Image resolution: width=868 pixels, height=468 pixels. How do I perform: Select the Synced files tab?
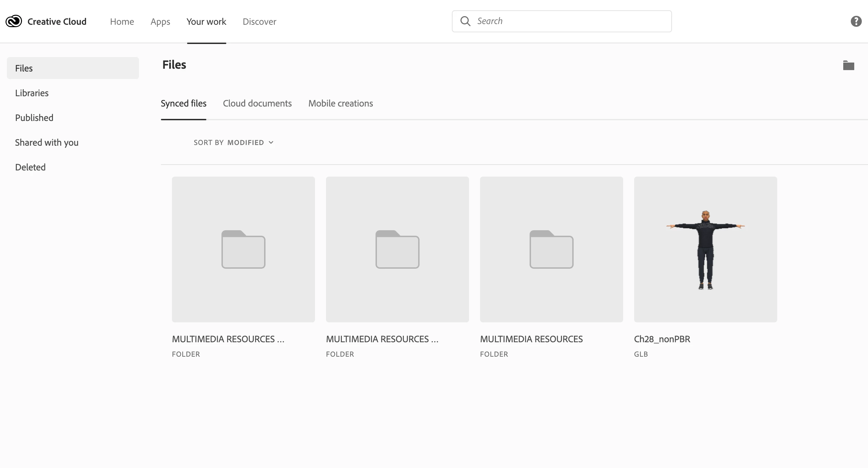(184, 103)
